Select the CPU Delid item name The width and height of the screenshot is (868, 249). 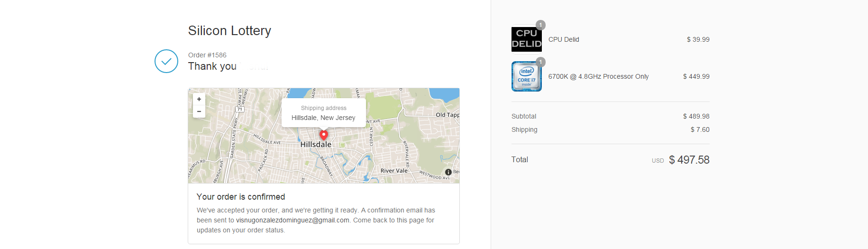pyautogui.click(x=564, y=39)
